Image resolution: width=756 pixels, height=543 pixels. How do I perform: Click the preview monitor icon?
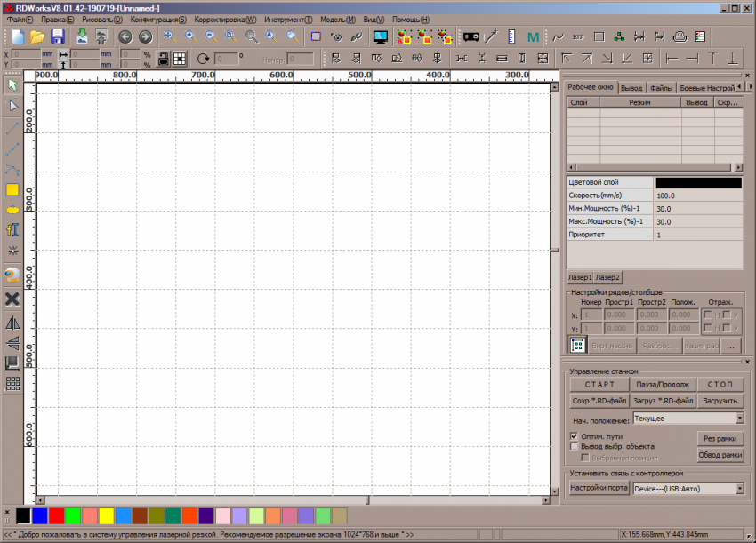click(381, 36)
